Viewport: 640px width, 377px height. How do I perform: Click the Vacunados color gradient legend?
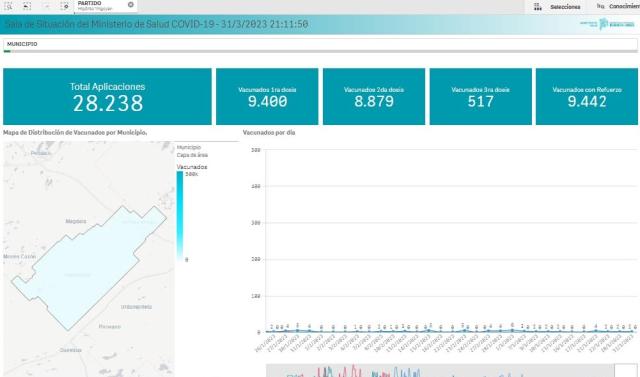point(180,216)
